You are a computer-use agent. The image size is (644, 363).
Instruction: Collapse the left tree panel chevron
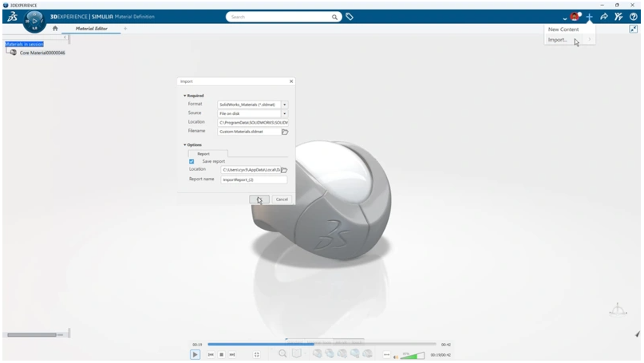[65, 37]
